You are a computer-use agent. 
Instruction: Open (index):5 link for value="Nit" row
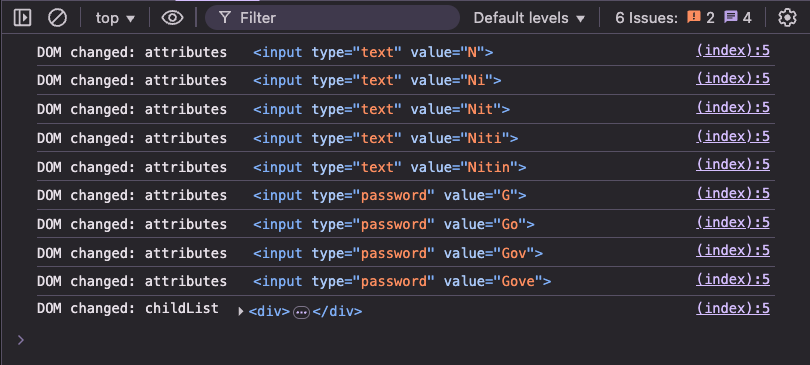tap(733, 107)
